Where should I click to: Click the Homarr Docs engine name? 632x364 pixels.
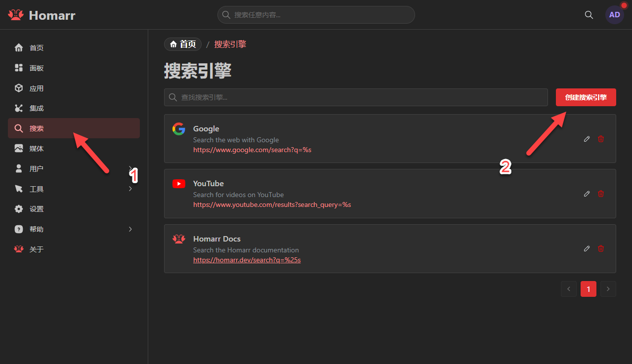click(x=217, y=239)
